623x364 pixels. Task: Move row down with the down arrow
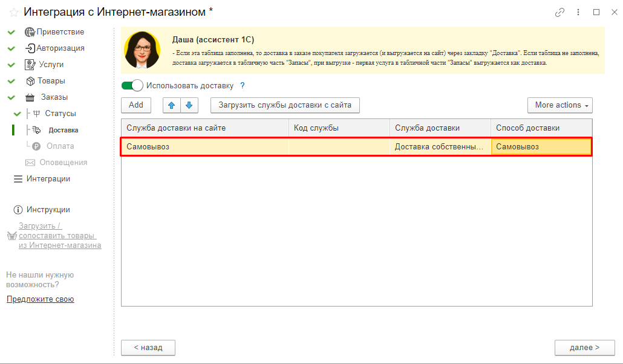pyautogui.click(x=189, y=105)
